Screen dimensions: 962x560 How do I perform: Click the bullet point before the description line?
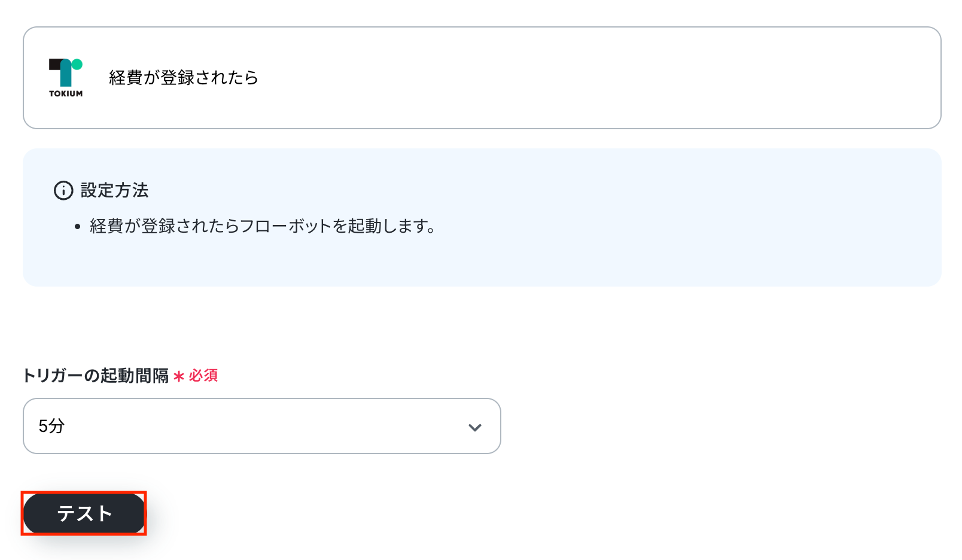tap(77, 227)
